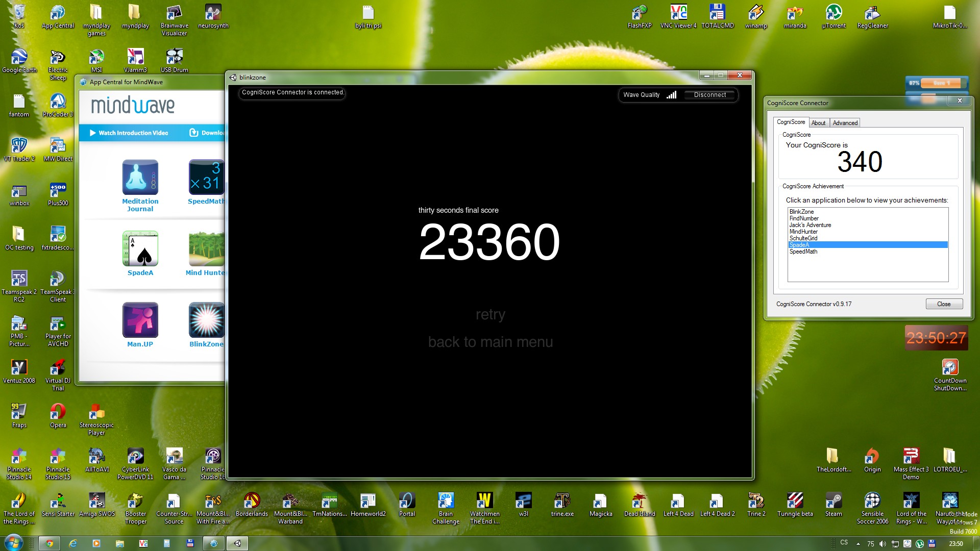Return via back to main menu
980x551 pixels.
(x=490, y=342)
